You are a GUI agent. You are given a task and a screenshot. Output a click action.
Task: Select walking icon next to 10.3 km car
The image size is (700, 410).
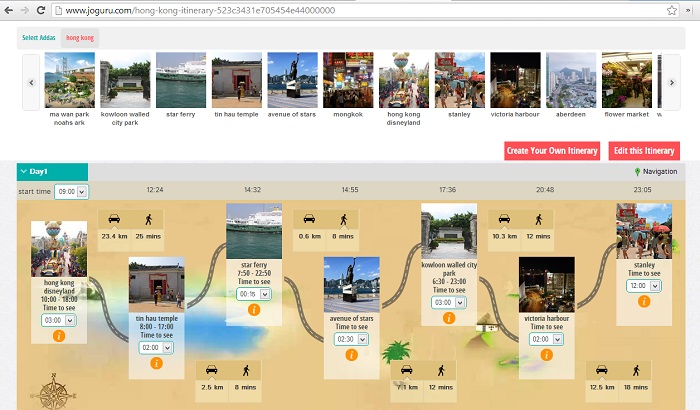538,219
